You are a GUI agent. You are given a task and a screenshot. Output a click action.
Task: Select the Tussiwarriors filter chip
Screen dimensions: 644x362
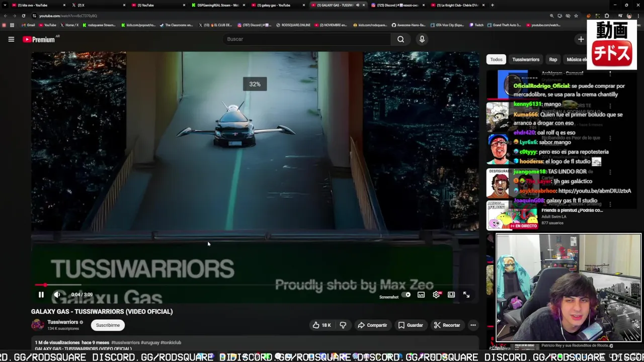525,59
